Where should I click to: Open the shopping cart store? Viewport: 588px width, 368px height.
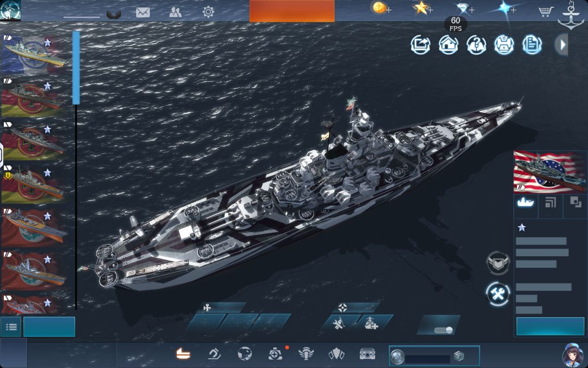point(546,11)
